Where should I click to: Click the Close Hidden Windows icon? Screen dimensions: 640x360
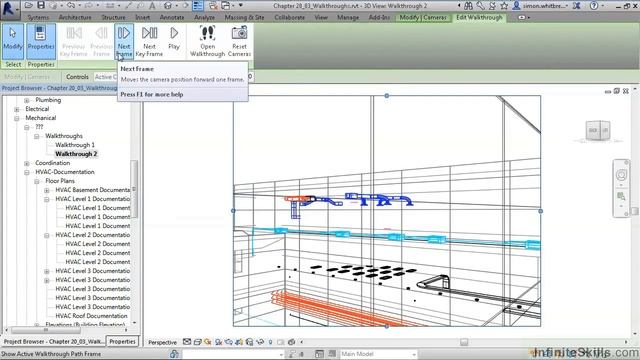point(213,6)
